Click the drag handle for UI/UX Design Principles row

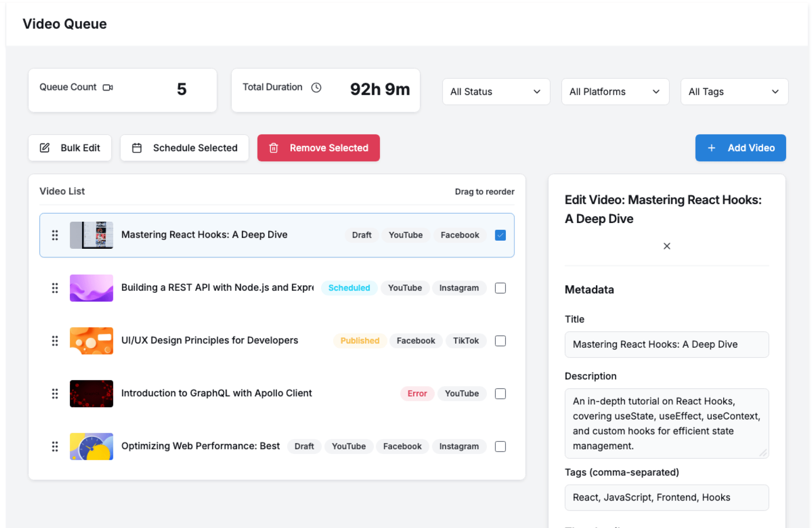click(55, 341)
